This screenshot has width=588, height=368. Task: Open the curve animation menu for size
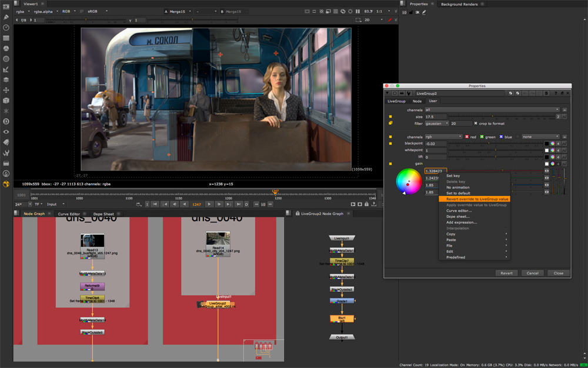[x=564, y=117]
